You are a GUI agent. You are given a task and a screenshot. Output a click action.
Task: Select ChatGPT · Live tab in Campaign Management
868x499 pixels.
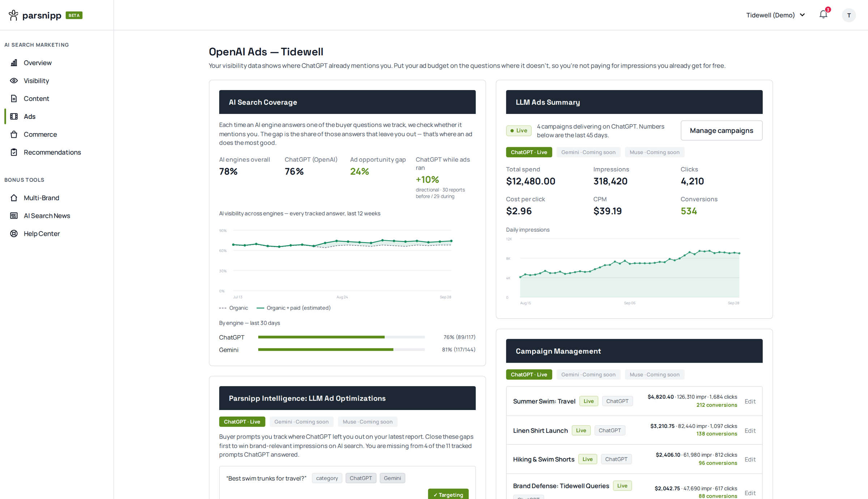click(529, 375)
